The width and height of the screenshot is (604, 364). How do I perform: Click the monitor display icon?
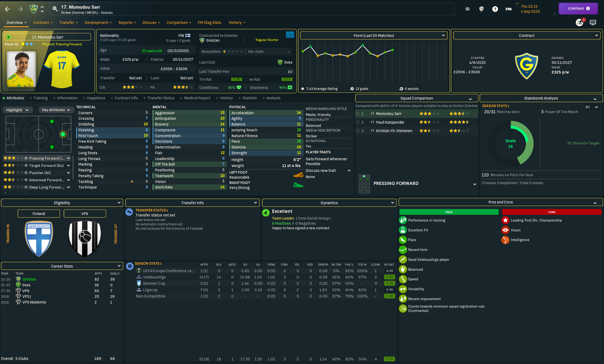tap(593, 23)
